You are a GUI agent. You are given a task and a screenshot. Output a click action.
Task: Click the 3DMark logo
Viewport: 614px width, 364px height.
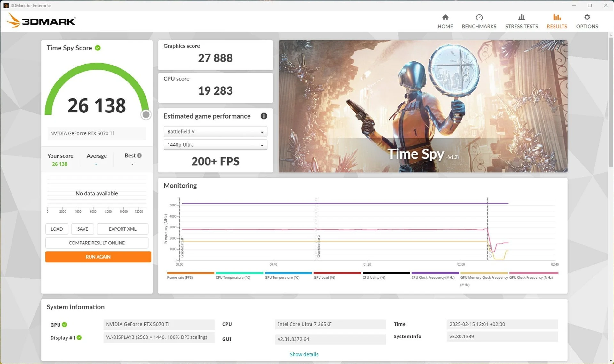(x=41, y=21)
